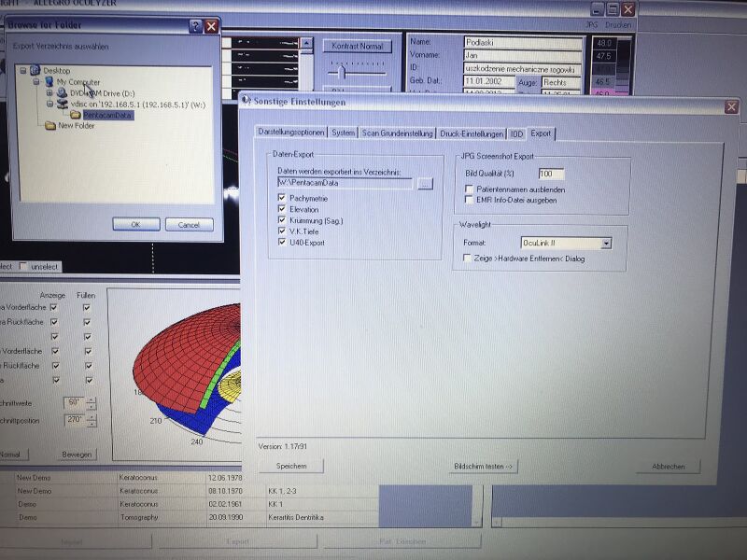Toggle the U40-Export checkbox
Viewport: 747px width, 560px height.
click(x=282, y=243)
